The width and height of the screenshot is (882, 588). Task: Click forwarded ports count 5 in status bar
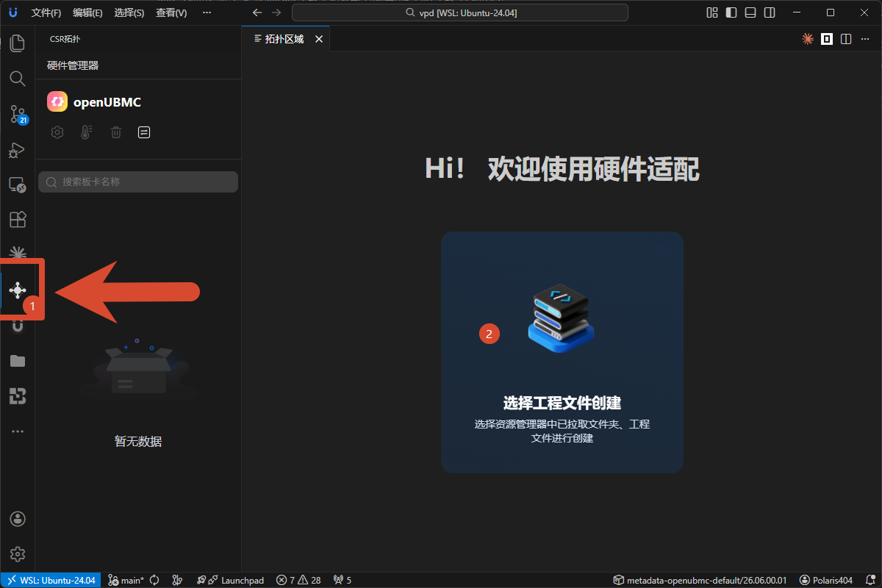pos(342,581)
